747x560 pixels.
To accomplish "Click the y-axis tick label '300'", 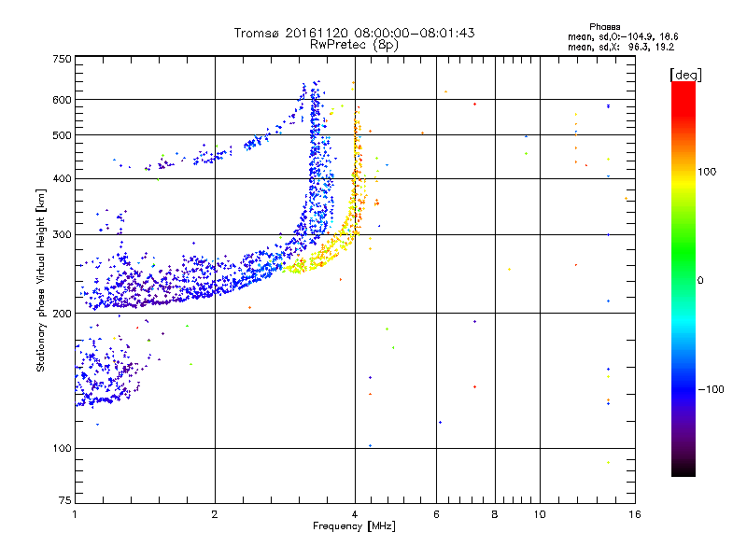I will coord(62,235).
